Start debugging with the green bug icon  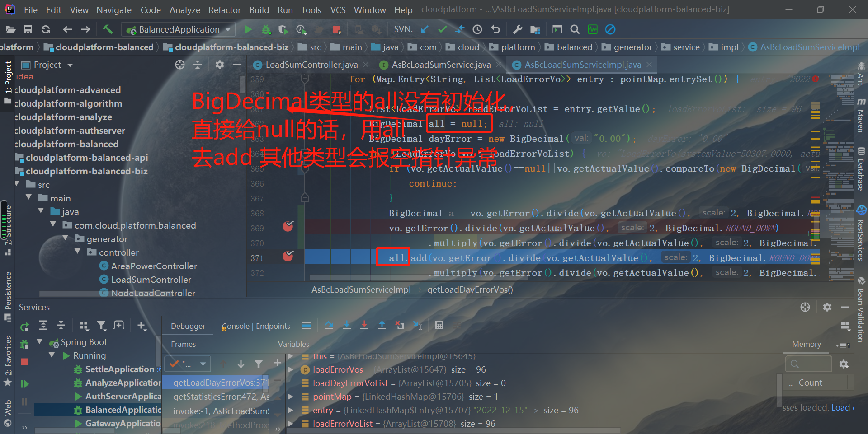(x=266, y=30)
